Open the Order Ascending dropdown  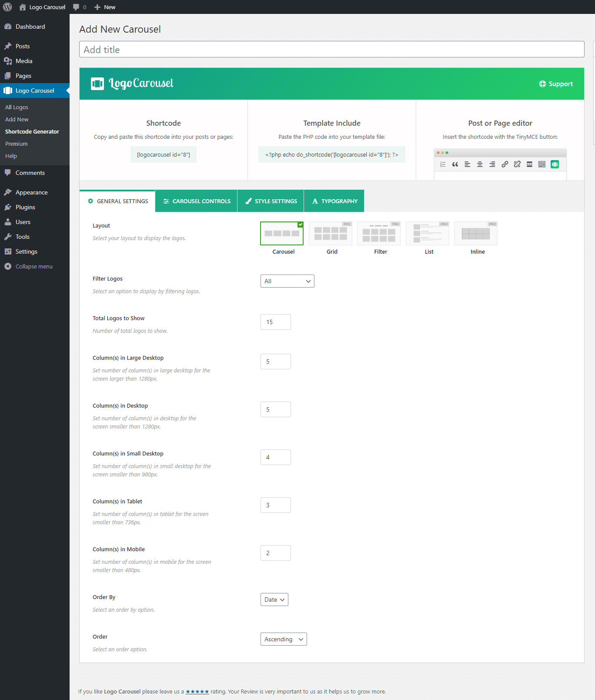(284, 639)
